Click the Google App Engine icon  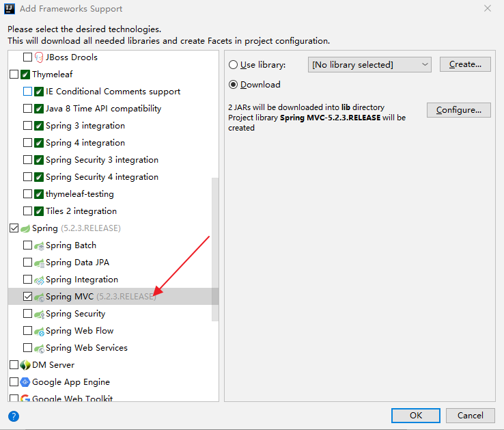tap(25, 382)
